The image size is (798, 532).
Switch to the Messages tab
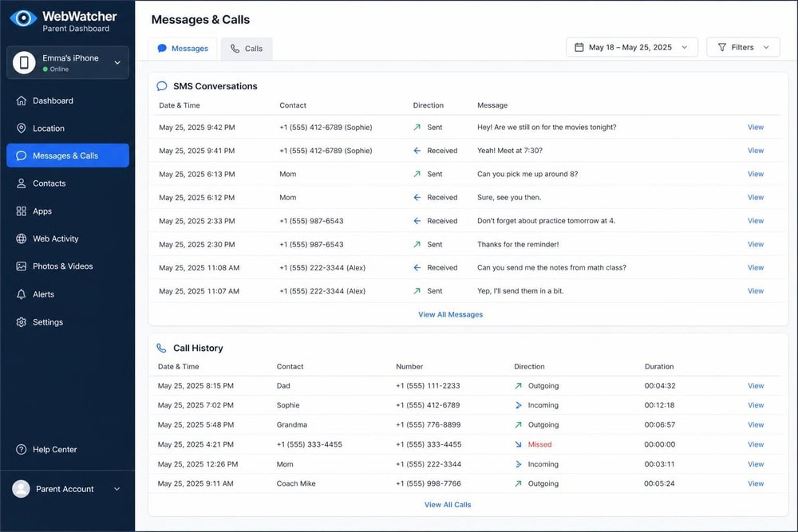pyautogui.click(x=183, y=49)
